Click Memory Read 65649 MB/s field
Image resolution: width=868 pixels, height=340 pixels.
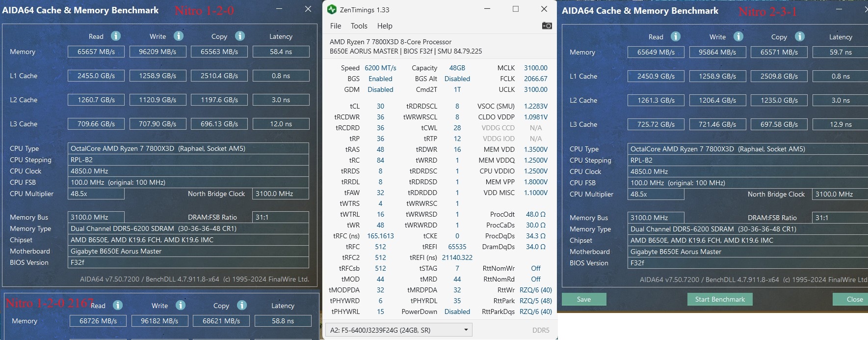(x=656, y=52)
